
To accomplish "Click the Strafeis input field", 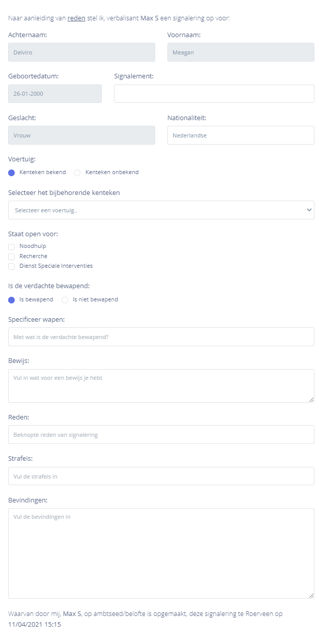I will [x=161, y=477].
